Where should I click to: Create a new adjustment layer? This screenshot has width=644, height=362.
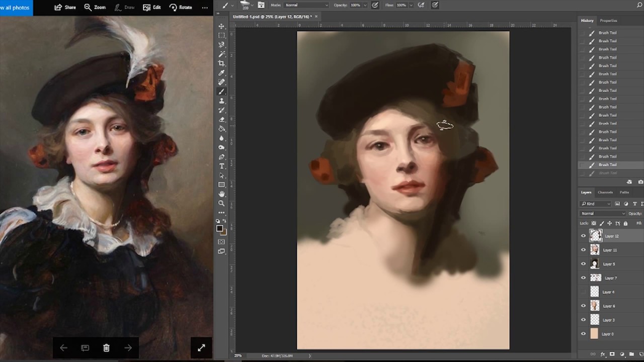622,354
